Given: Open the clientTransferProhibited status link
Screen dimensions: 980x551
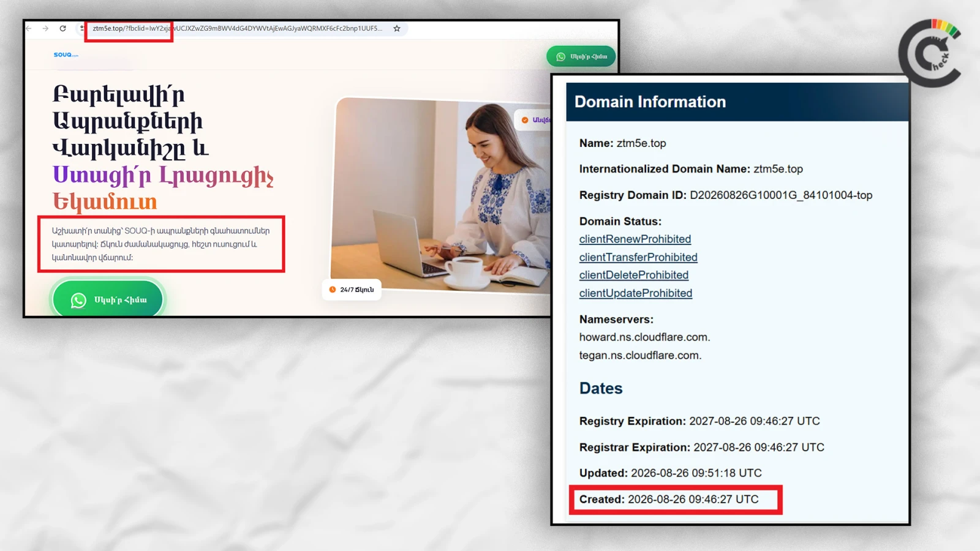Looking at the screenshot, I should click(638, 257).
